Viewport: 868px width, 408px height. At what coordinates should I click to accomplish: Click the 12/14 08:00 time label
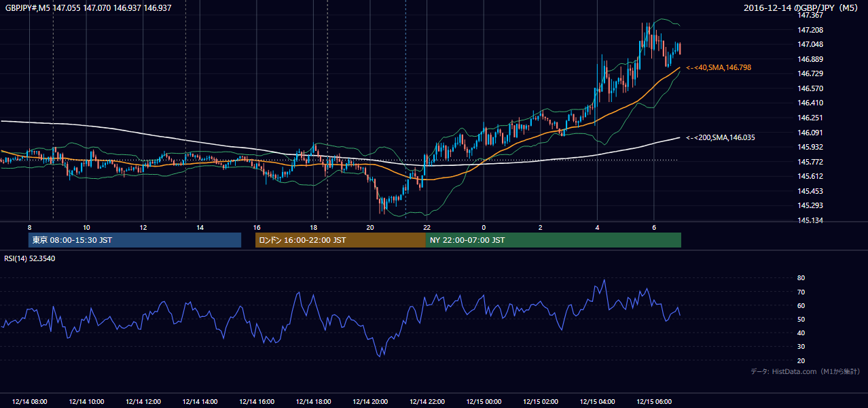30,402
